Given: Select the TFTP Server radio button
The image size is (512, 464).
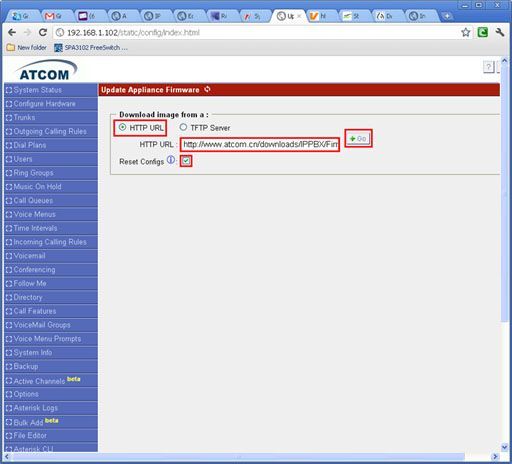Looking at the screenshot, I should point(183,127).
